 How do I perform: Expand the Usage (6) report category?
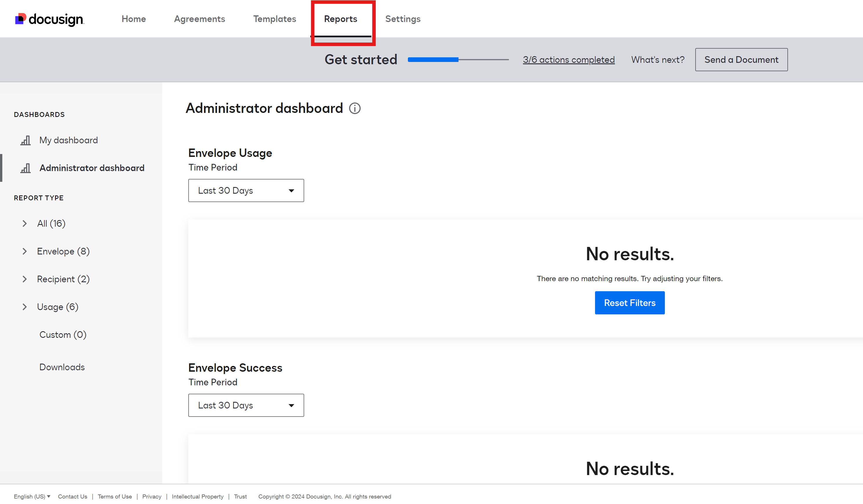pyautogui.click(x=25, y=307)
